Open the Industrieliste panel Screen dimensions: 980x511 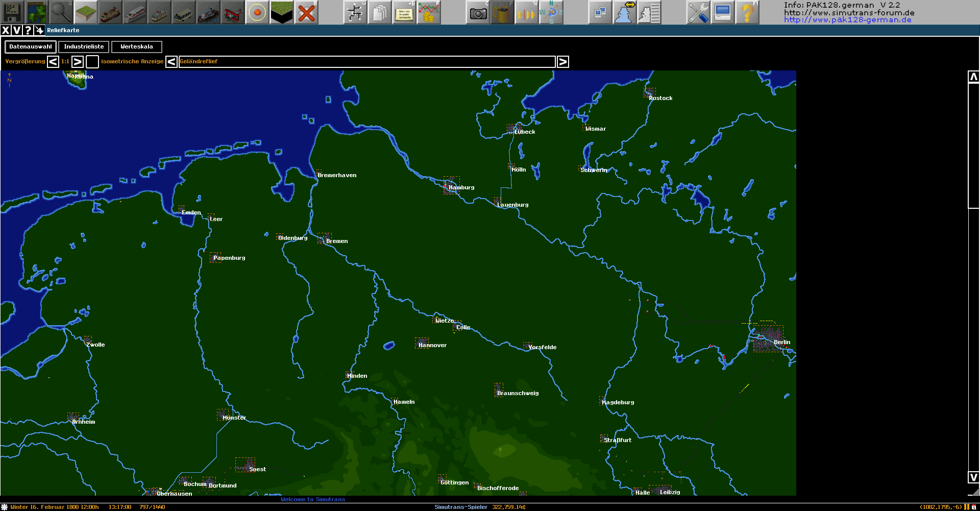pos(84,47)
